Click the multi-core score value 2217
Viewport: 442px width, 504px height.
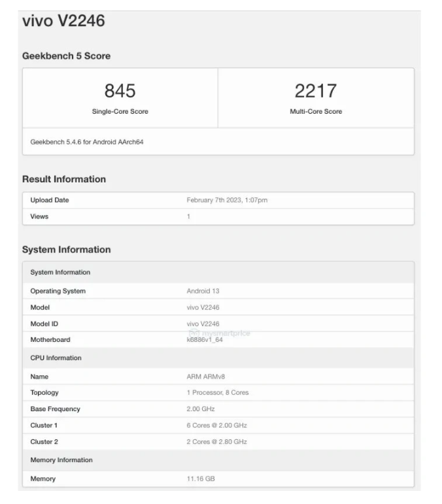coord(316,91)
